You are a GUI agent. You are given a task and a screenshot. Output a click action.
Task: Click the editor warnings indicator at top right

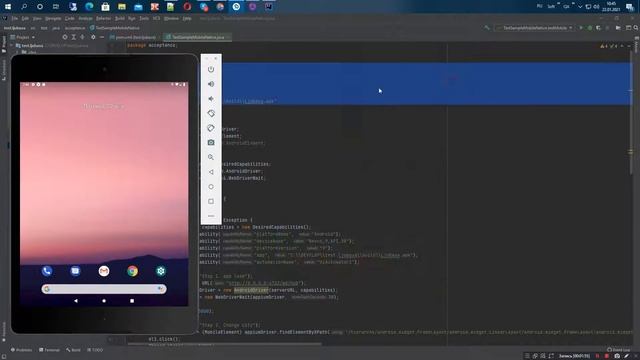(610, 46)
